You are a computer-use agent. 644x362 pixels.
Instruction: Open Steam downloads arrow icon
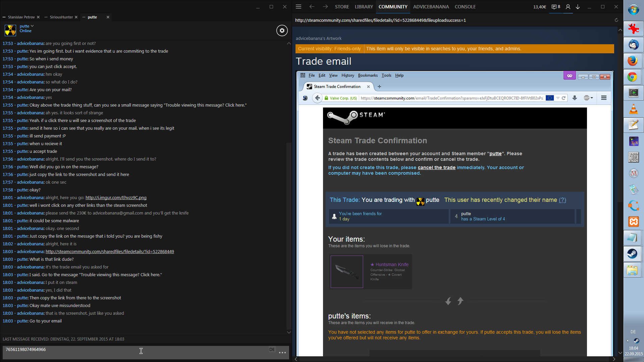coord(578,7)
